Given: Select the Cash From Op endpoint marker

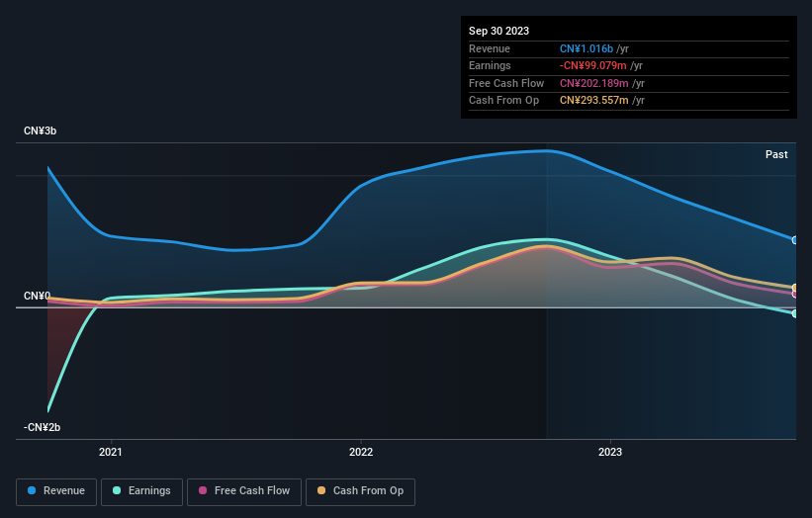Looking at the screenshot, I should pos(795,288).
